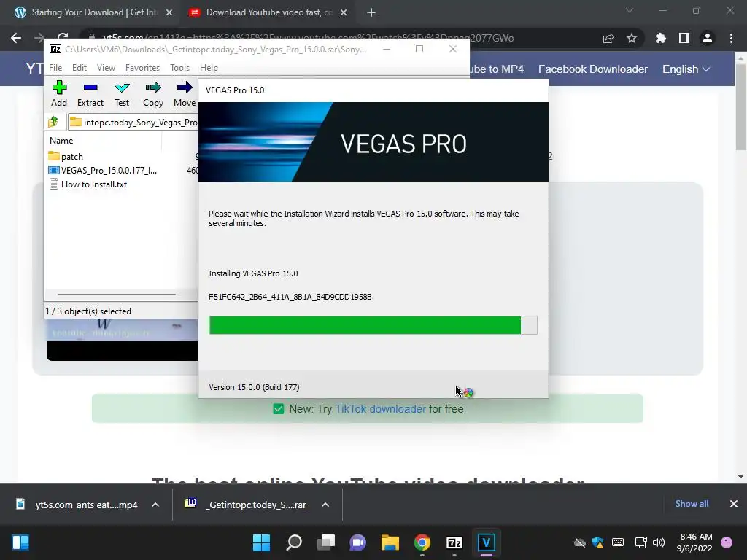Open the yt5s.com-ants eat mp4 download
The image size is (747, 560).
tap(77, 505)
